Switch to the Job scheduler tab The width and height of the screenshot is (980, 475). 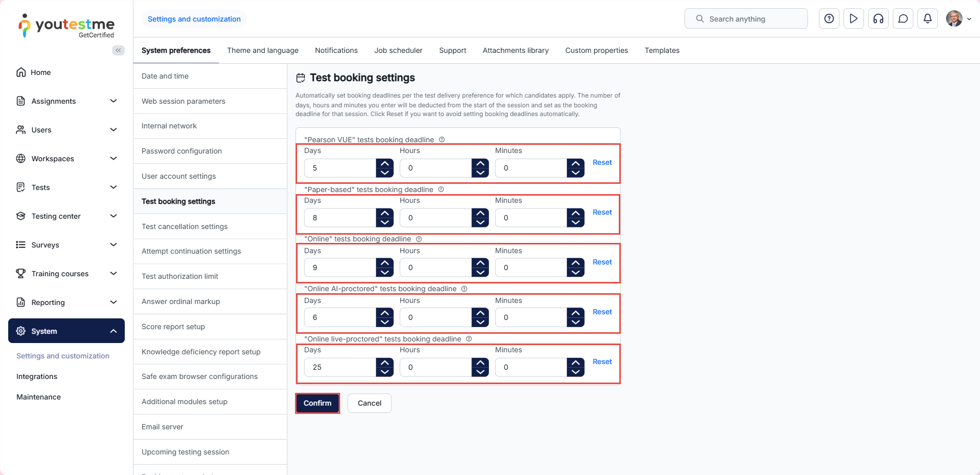[398, 50]
